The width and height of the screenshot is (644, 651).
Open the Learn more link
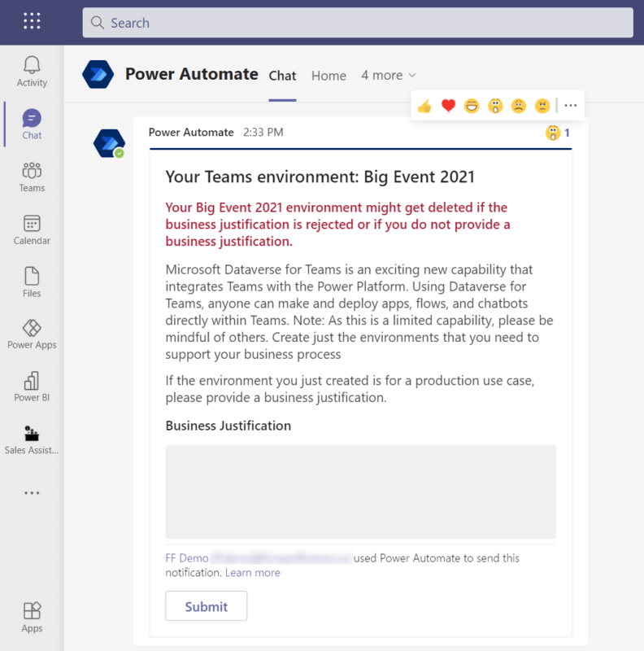pos(253,573)
